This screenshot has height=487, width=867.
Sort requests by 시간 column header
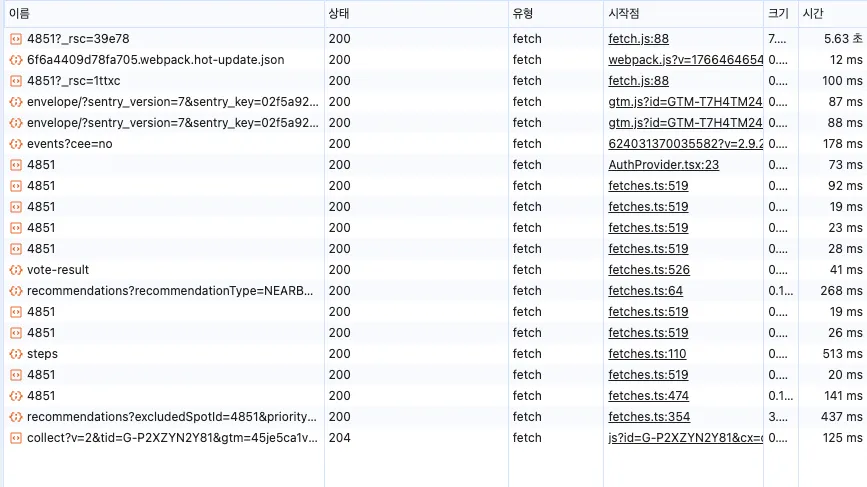click(x=814, y=13)
